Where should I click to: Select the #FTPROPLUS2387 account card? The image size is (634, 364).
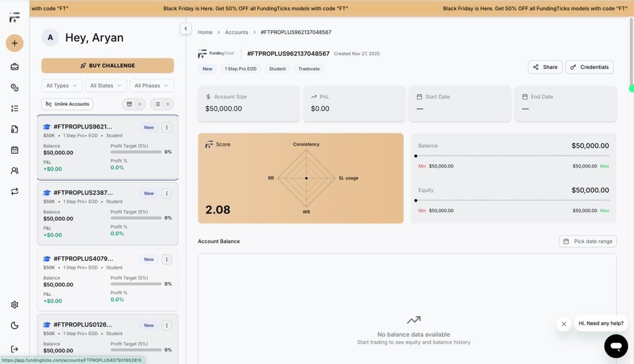coord(108,213)
